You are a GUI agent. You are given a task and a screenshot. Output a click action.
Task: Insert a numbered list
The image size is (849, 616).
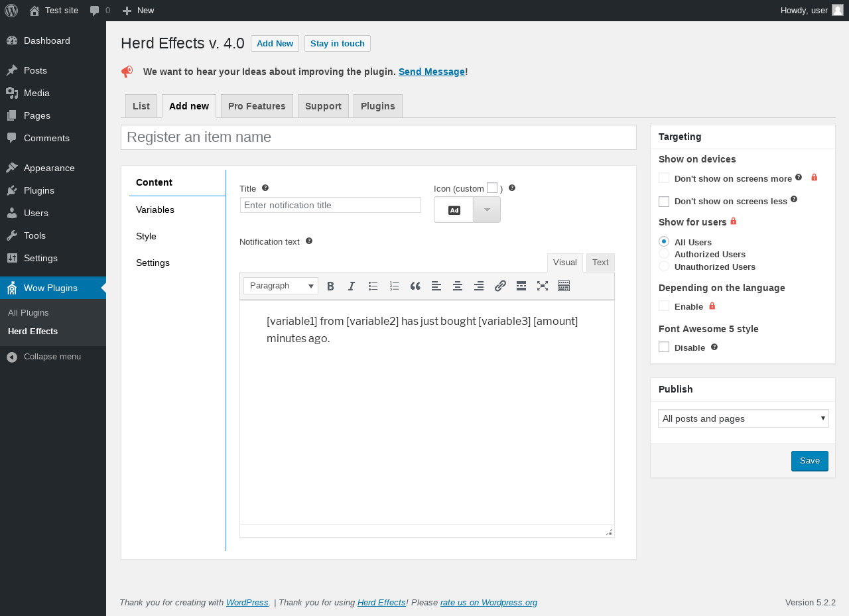coord(394,286)
